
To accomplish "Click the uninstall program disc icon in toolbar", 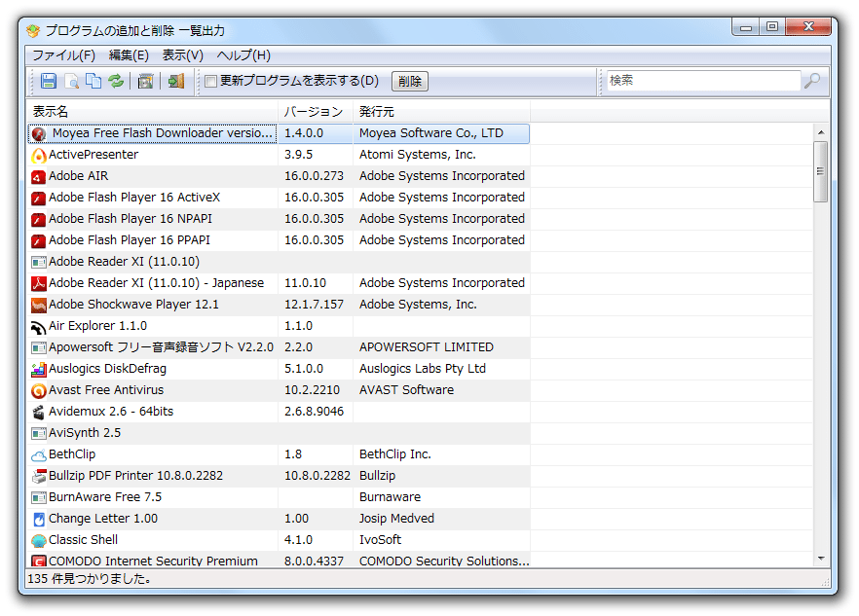I will tap(145, 81).
